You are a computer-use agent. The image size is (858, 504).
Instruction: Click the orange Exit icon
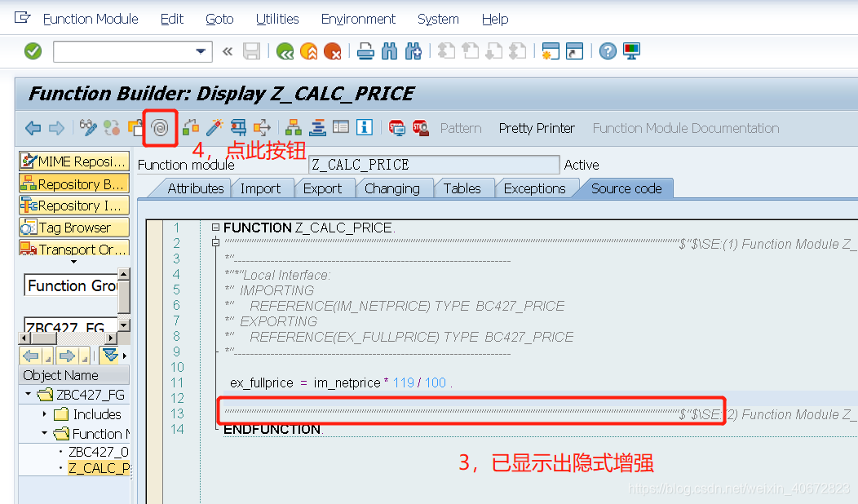(308, 51)
